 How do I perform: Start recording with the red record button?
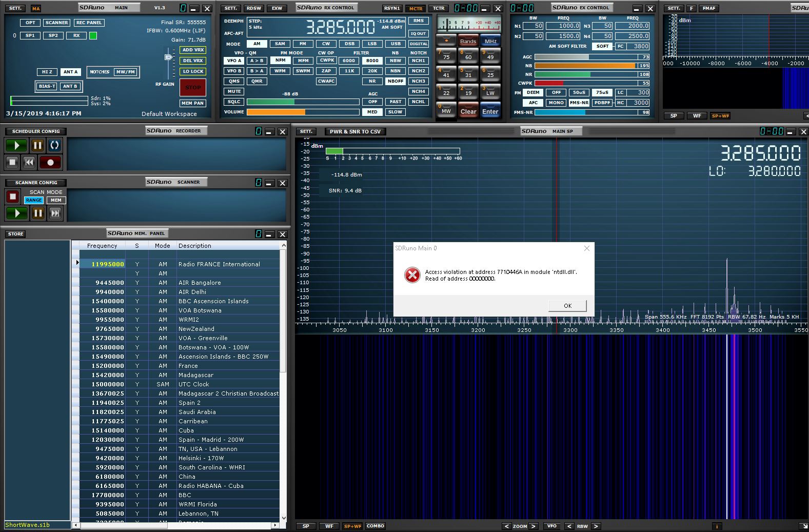tap(50, 162)
